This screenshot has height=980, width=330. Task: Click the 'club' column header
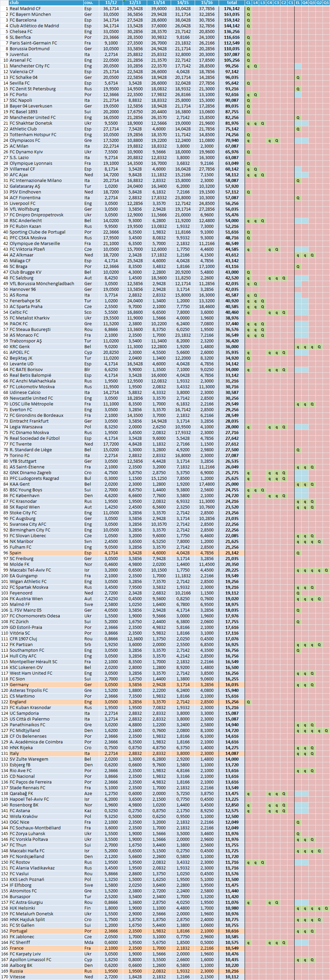click(46, 3)
